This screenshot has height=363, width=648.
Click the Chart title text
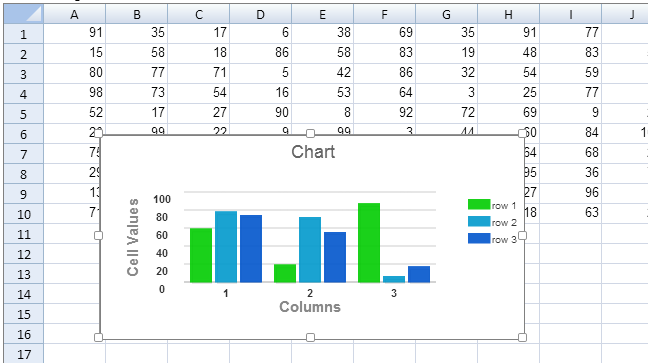tap(313, 152)
